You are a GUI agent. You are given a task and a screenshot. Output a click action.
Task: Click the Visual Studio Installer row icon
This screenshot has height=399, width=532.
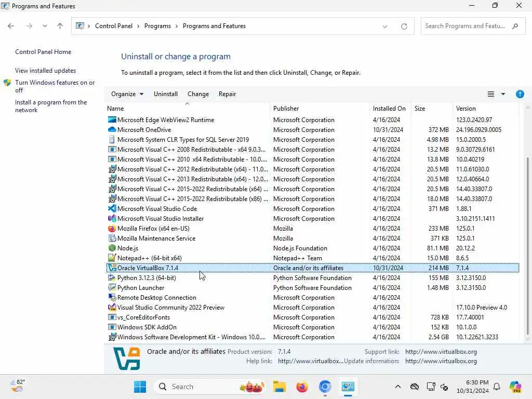tap(112, 219)
